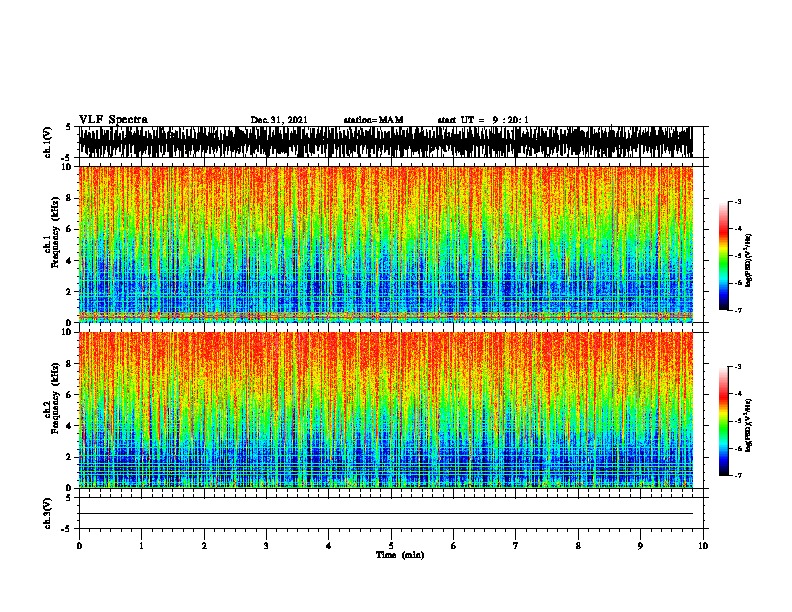Click the time axis tick label "6"
Image resolution: width=792 pixels, height=612 pixels.
tap(454, 546)
